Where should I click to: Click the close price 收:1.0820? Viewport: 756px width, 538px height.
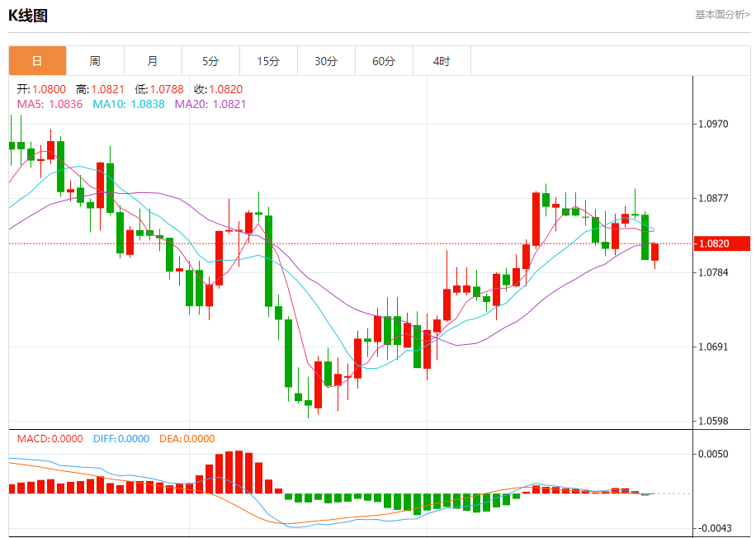[219, 89]
